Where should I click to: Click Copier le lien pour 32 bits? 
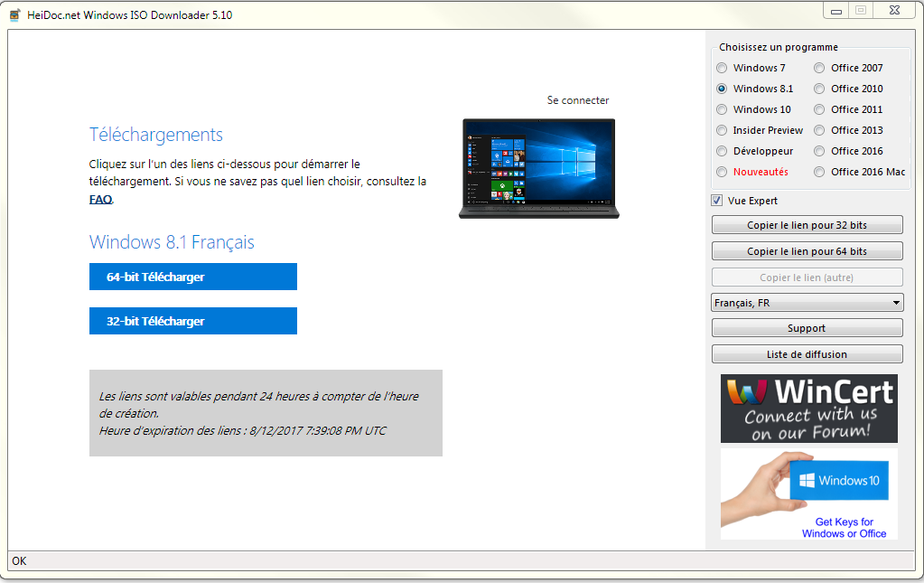pos(807,224)
